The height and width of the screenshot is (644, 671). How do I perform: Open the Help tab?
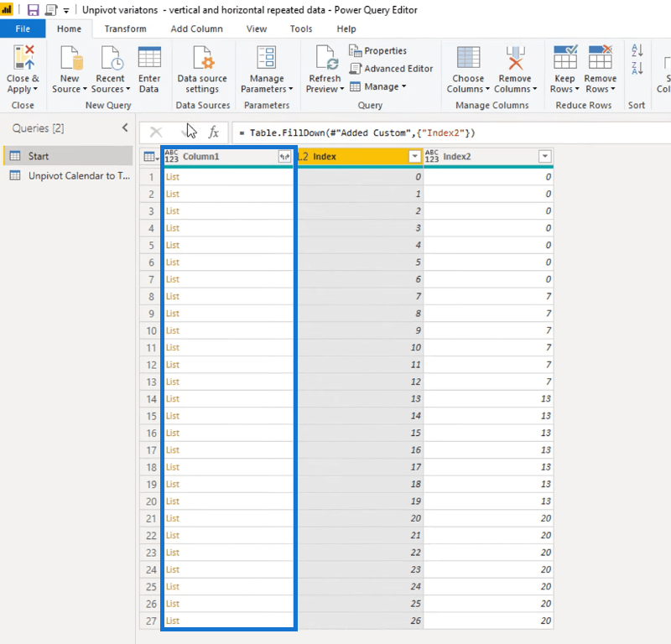[x=346, y=29]
